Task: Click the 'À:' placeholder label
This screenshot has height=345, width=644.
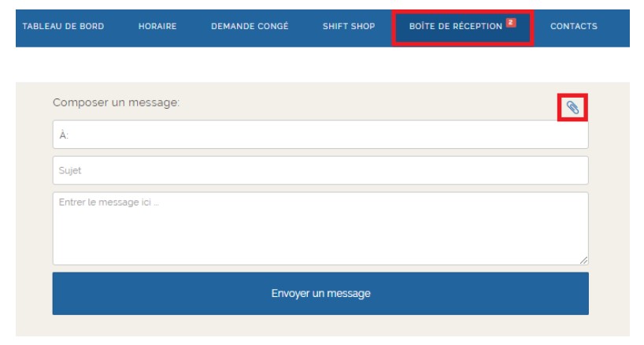Action: click(x=64, y=135)
